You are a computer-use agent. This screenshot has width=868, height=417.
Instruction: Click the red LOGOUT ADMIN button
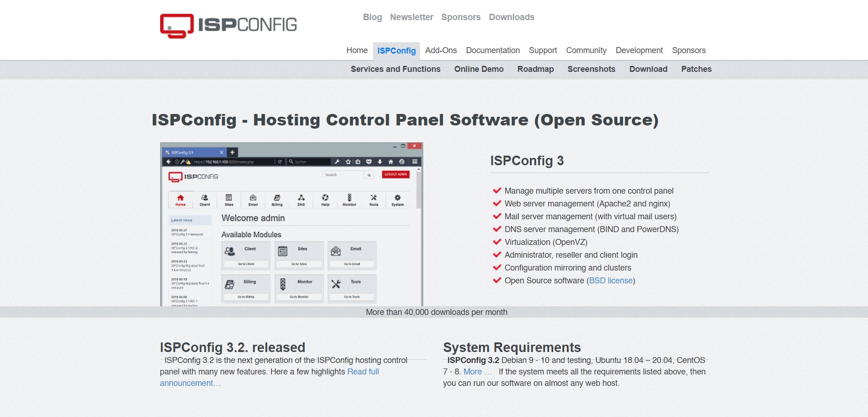(396, 174)
